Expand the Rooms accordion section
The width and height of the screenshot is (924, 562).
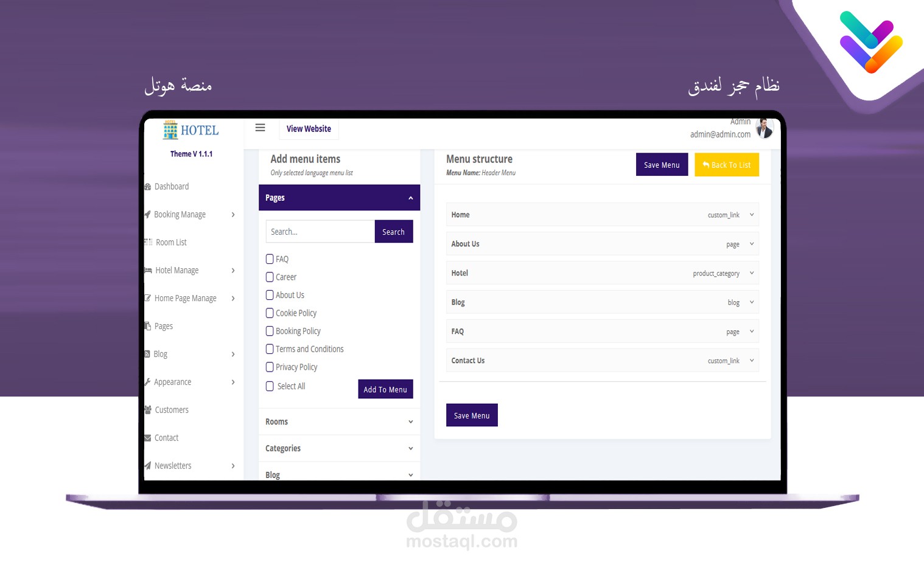(x=339, y=421)
